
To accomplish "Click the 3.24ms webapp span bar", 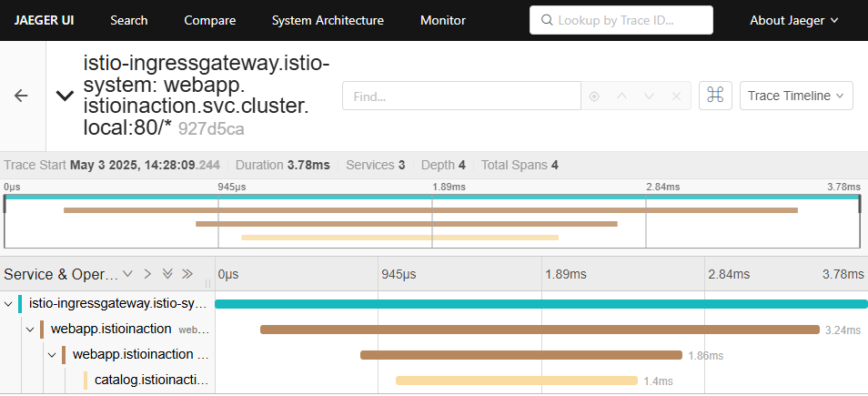I will click(540, 330).
